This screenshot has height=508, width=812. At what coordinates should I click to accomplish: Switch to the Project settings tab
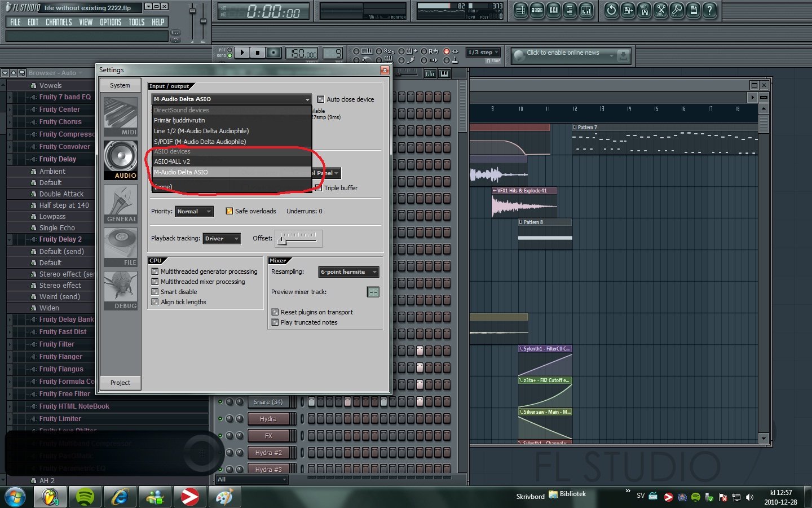click(120, 383)
